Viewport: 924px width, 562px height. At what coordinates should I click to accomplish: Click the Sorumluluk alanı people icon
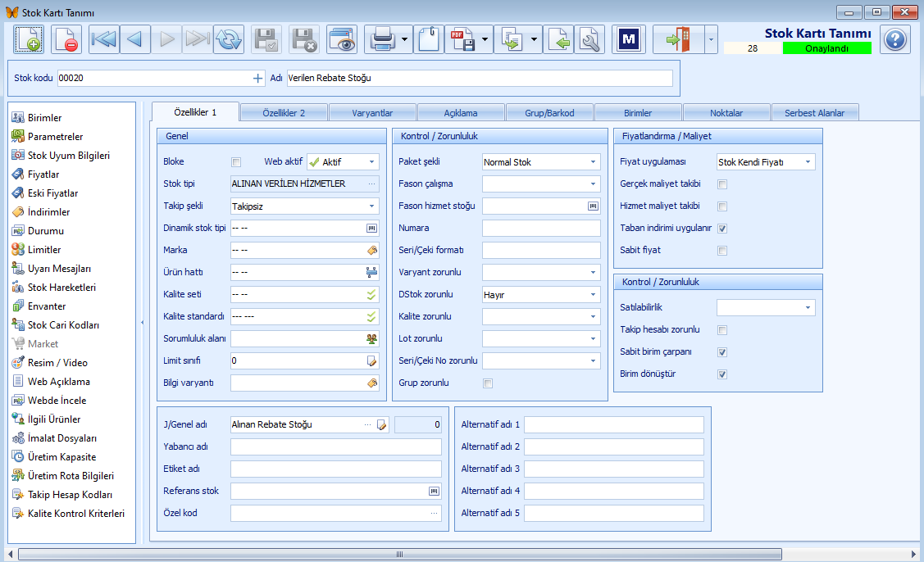(x=372, y=338)
